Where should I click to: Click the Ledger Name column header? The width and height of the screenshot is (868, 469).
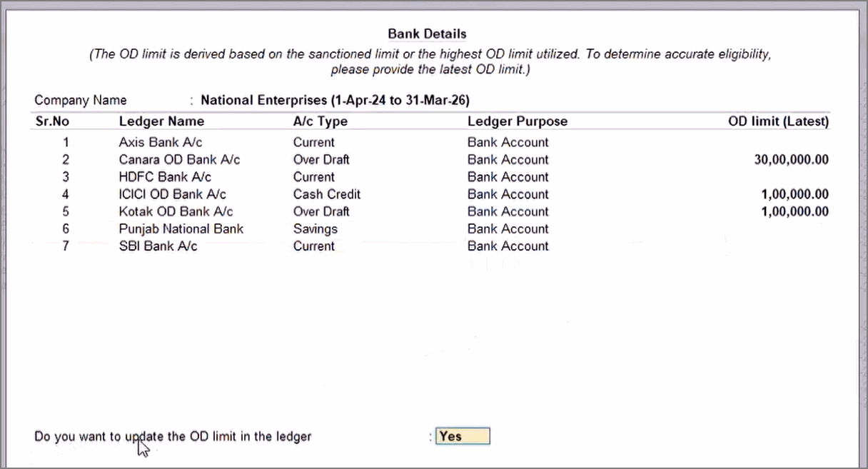pyautogui.click(x=161, y=121)
